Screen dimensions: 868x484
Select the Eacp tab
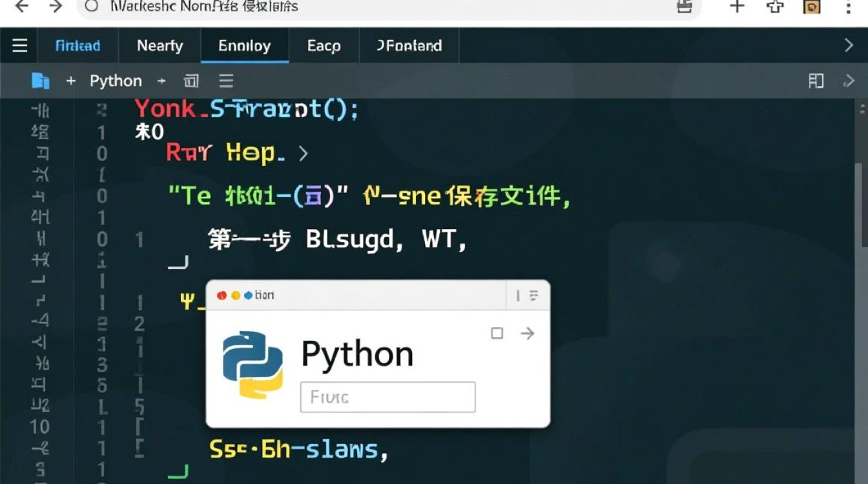324,45
